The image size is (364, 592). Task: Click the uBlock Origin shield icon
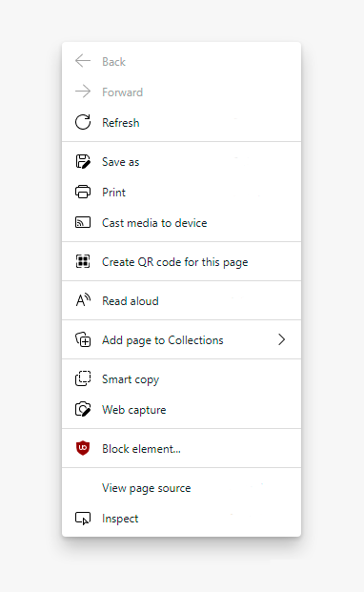(x=83, y=448)
